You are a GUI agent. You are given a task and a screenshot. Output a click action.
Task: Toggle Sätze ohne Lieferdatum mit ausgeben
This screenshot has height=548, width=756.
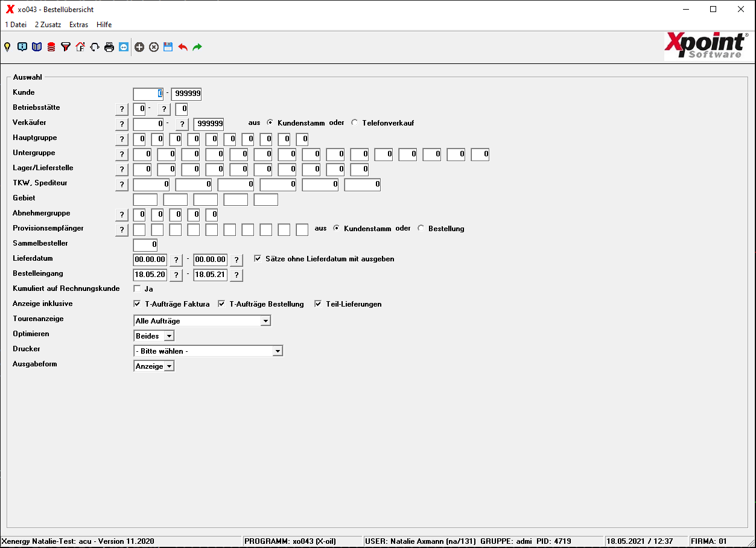[258, 258]
